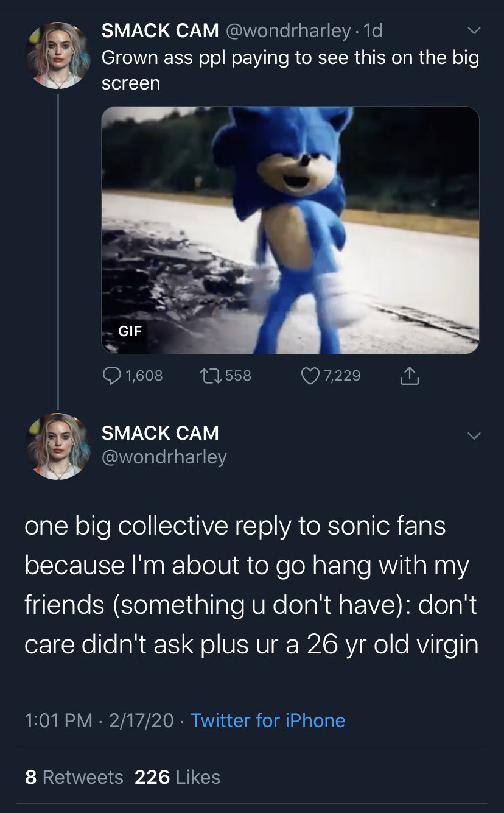The width and height of the screenshot is (504, 813).
Task: Click the reply icon under the GIF tweet
Action: tap(111, 376)
